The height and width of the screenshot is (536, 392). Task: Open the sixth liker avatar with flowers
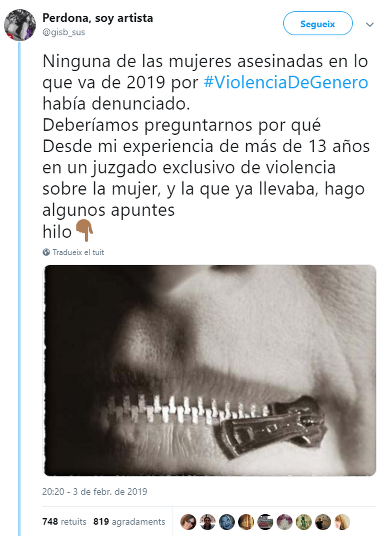(284, 522)
